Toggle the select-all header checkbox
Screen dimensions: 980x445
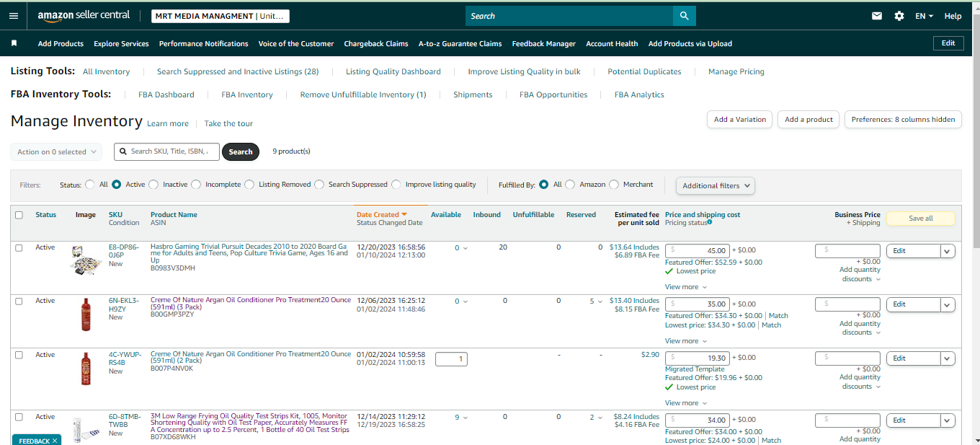click(19, 215)
